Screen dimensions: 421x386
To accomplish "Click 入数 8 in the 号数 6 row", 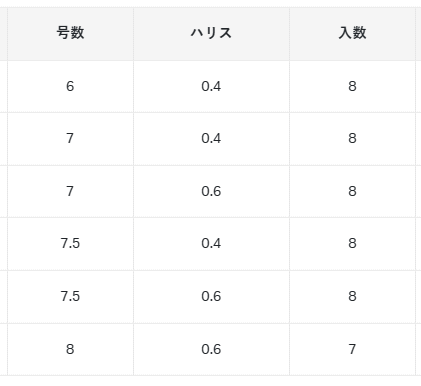I will pos(352,87).
